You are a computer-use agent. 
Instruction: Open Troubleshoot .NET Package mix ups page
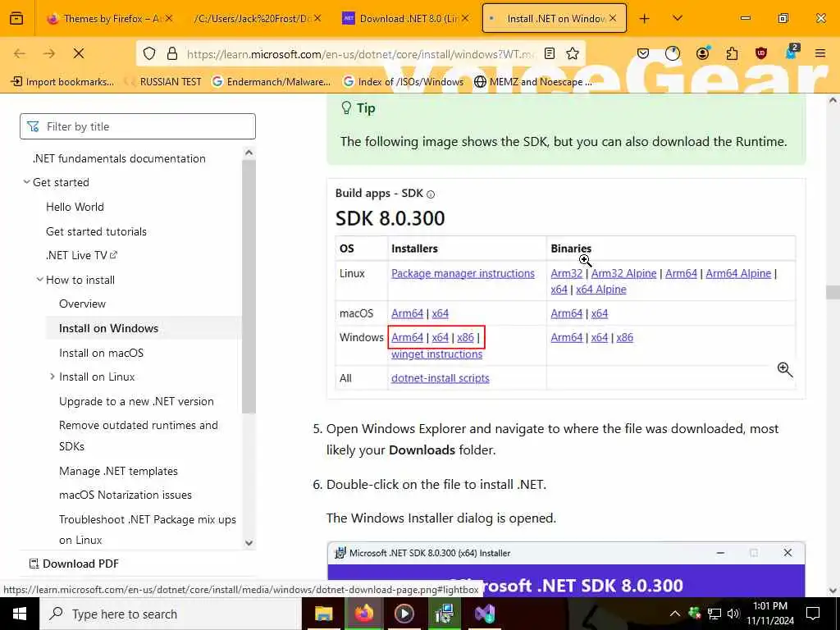coord(148,529)
